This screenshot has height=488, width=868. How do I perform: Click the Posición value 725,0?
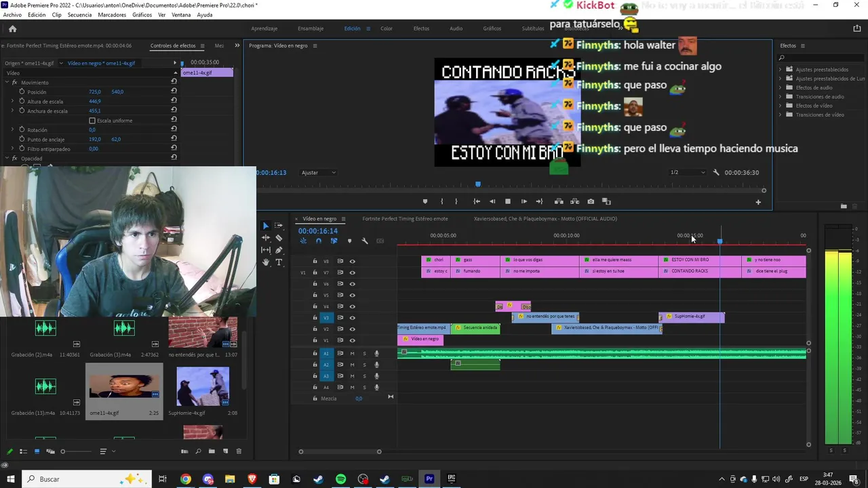coord(95,91)
